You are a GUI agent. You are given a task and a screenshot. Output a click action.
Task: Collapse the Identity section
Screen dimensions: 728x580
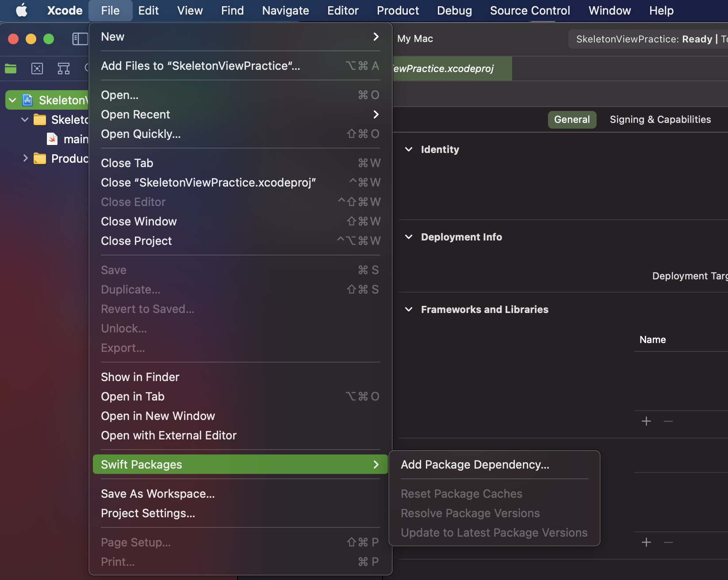coord(409,149)
